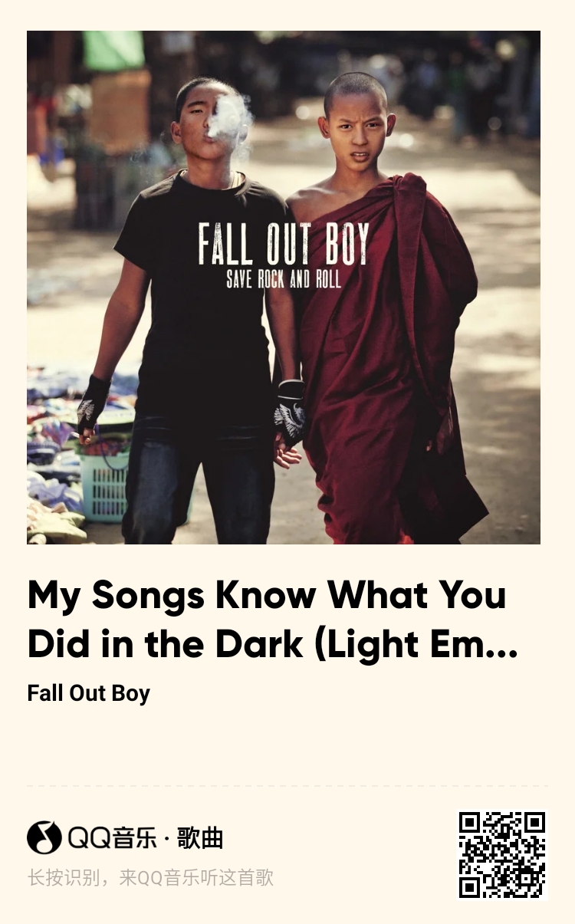This screenshot has width=575, height=924.
Task: Click the boy in the black T-shirt
Action: click(201, 322)
